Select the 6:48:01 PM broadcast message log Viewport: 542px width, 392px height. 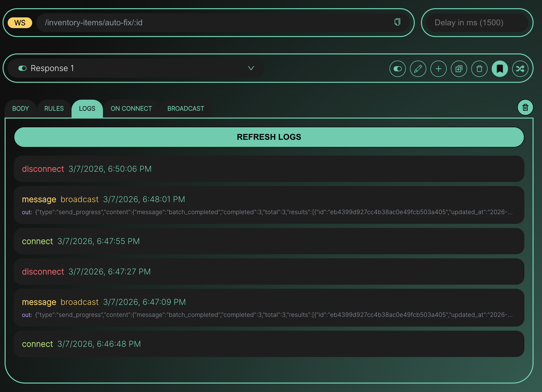[x=269, y=205]
